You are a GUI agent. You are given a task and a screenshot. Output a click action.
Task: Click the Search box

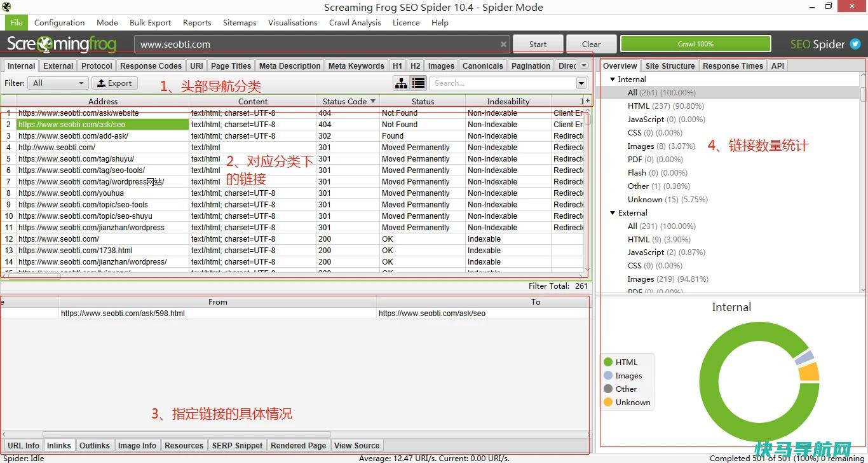click(x=502, y=83)
